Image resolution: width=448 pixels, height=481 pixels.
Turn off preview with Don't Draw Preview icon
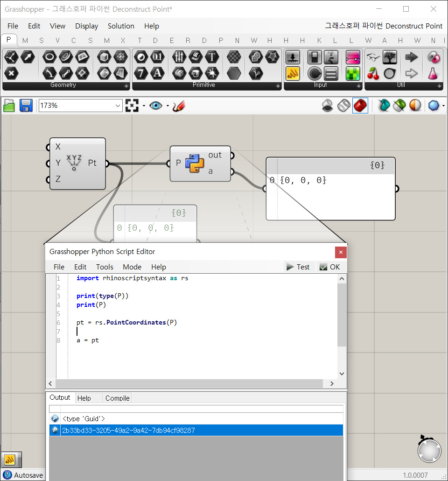pos(328,106)
